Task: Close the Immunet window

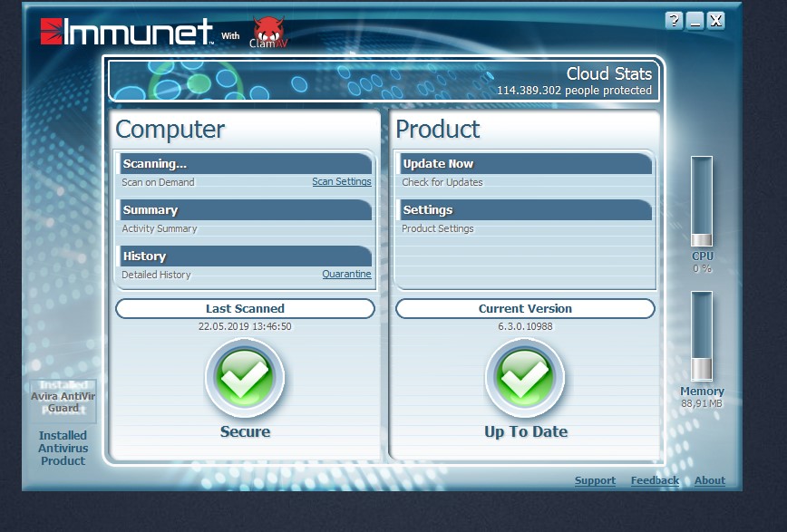Action: click(716, 21)
